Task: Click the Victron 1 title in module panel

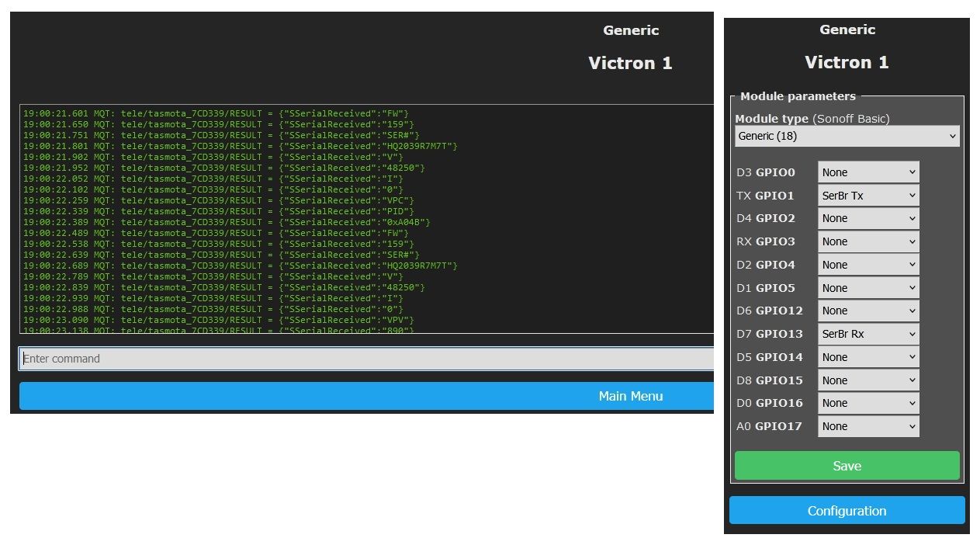Action: coord(847,62)
